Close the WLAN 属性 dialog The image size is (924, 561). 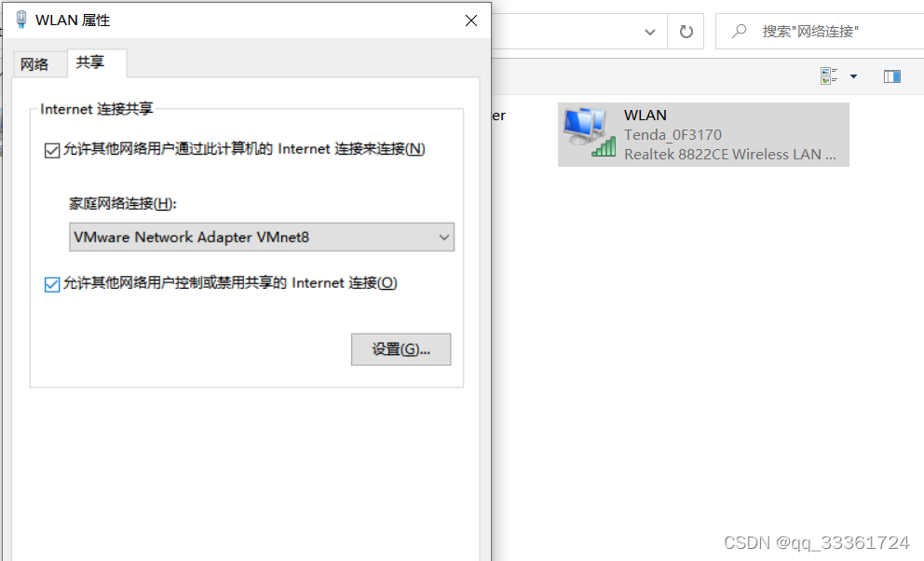[470, 21]
